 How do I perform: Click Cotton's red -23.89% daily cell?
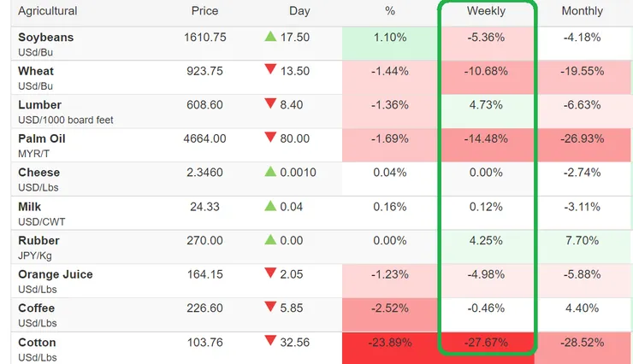pos(391,343)
